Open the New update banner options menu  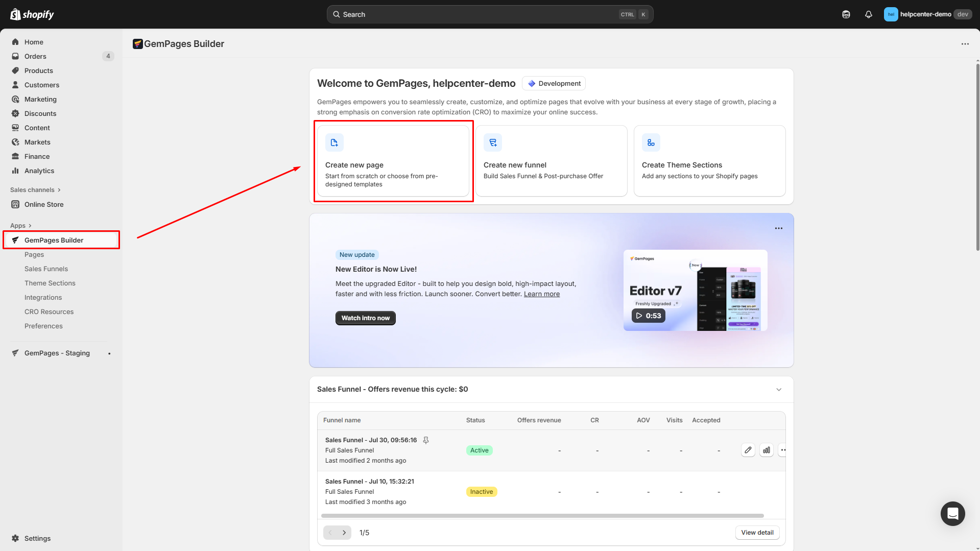click(x=778, y=228)
